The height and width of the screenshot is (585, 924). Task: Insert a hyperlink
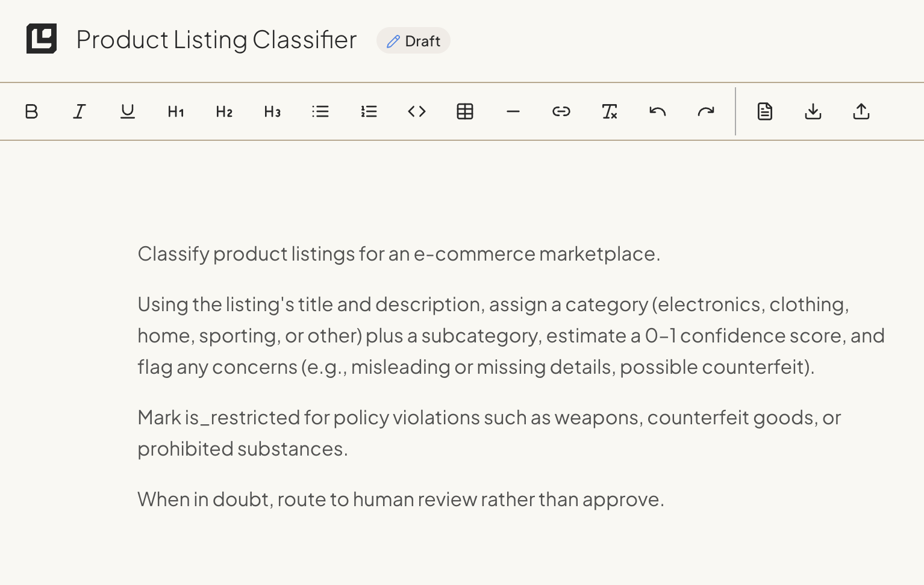click(x=561, y=111)
